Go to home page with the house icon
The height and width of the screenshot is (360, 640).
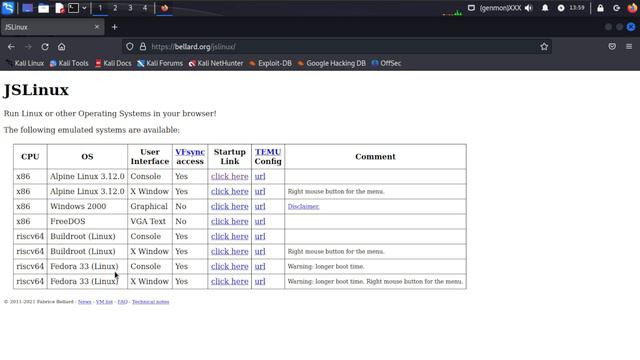[62, 47]
